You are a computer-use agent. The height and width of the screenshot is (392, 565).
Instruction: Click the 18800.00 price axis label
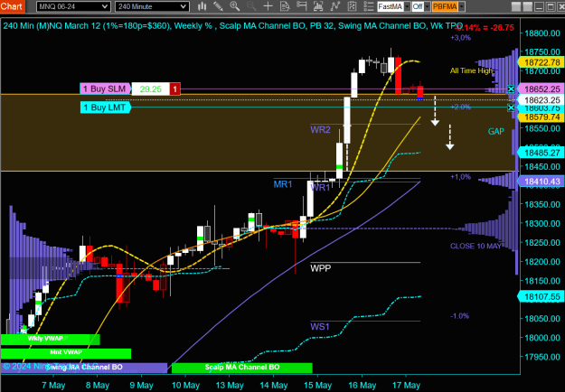pyautogui.click(x=542, y=33)
